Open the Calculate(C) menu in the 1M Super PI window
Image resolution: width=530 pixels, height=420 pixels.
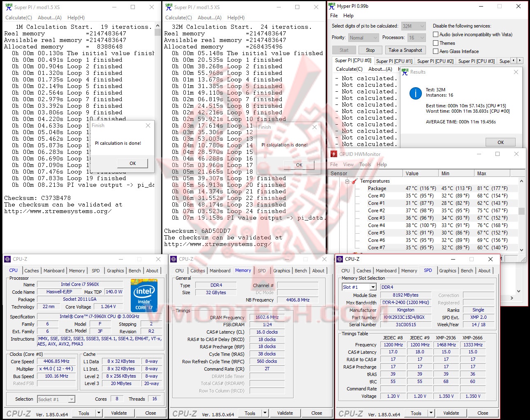[x=19, y=18]
